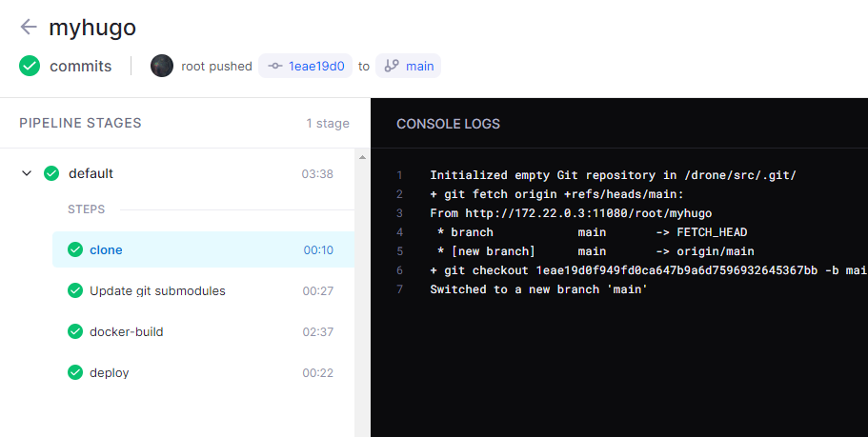Select the default stage row
This screenshot has width=868, height=437.
pos(177,173)
